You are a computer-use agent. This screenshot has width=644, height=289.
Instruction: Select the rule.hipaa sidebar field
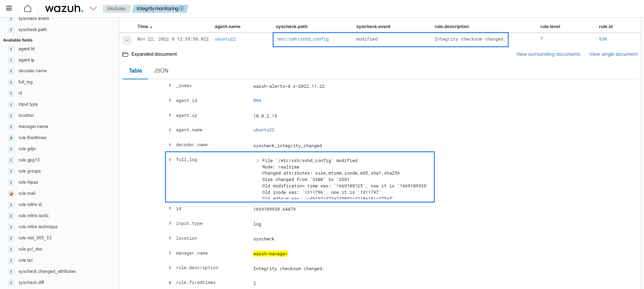click(x=28, y=182)
